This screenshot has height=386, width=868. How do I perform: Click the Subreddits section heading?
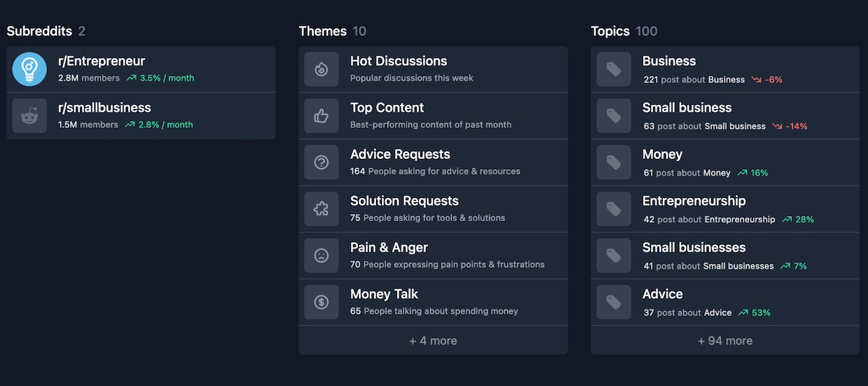(39, 31)
